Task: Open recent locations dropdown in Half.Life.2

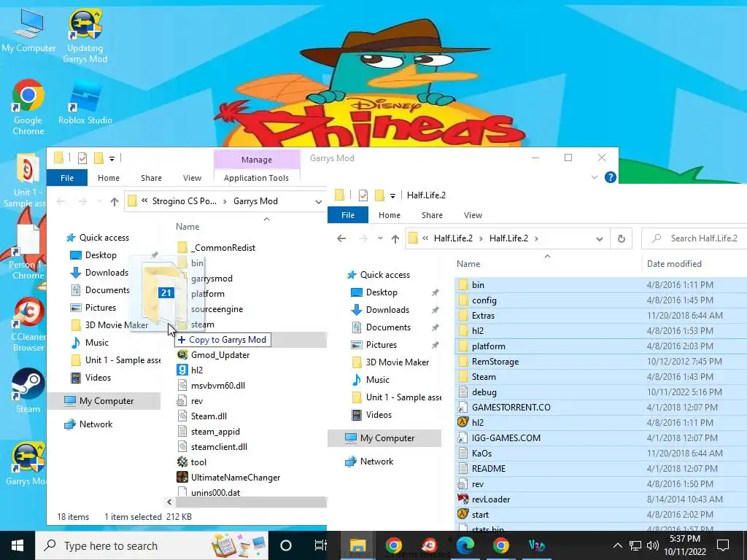Action: (380, 238)
